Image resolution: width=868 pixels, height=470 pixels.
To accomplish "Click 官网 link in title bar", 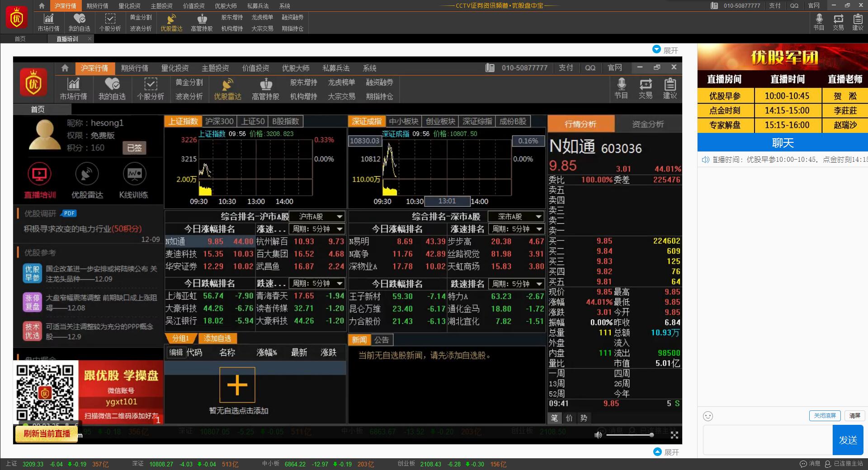I will pos(814,5).
